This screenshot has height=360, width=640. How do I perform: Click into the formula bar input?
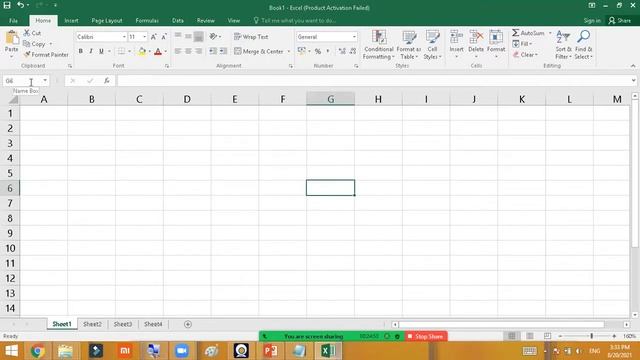(373, 81)
